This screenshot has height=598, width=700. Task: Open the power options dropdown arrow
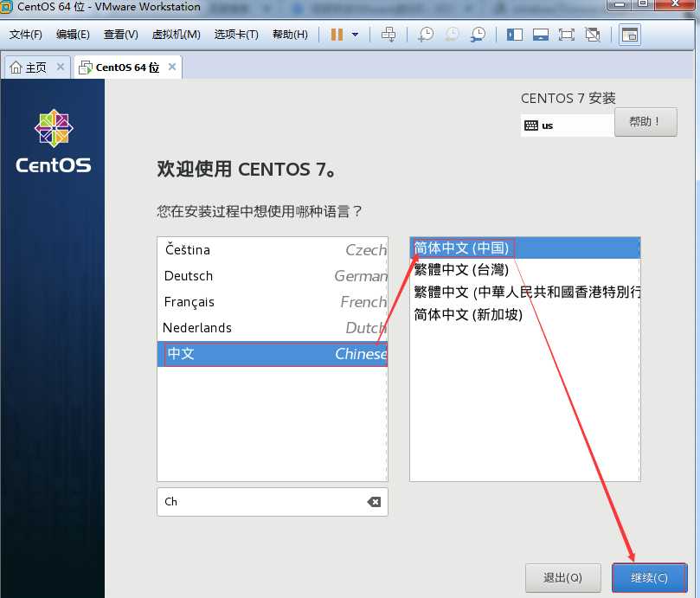[x=355, y=35]
